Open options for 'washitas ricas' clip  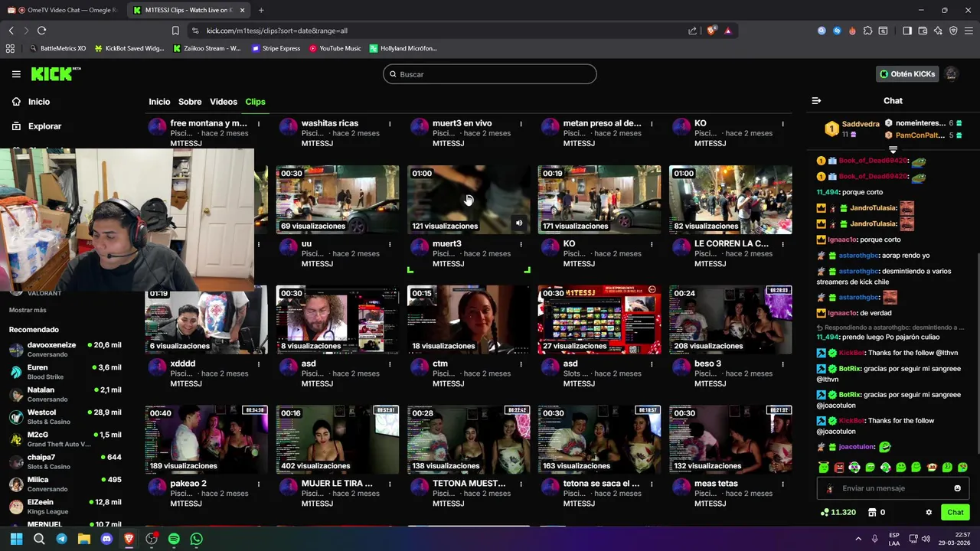[x=390, y=123]
